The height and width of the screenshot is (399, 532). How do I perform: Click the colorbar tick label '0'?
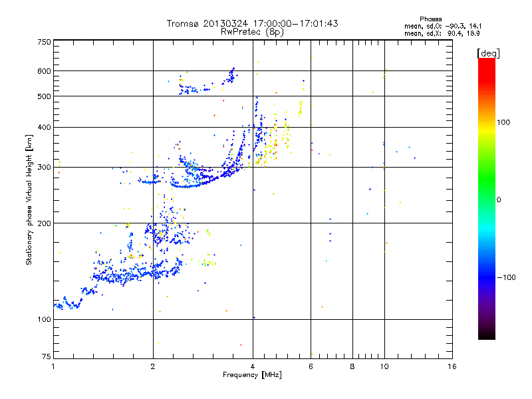coord(499,200)
